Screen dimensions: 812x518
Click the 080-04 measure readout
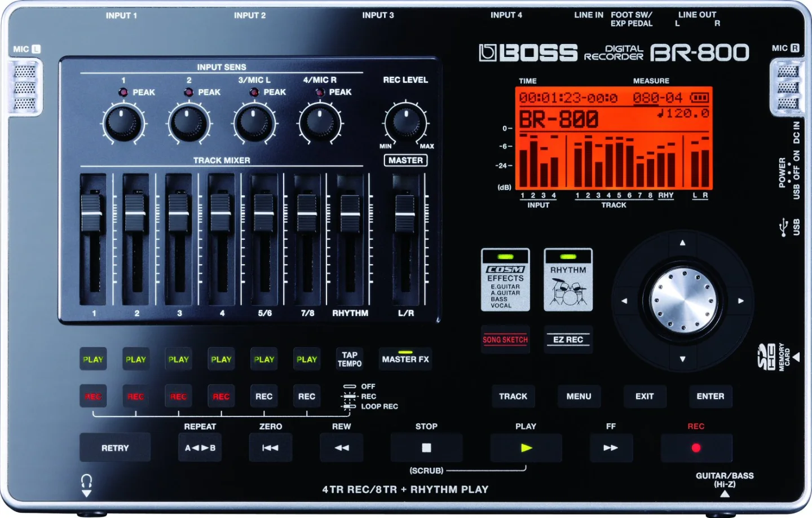pyautogui.click(x=657, y=98)
